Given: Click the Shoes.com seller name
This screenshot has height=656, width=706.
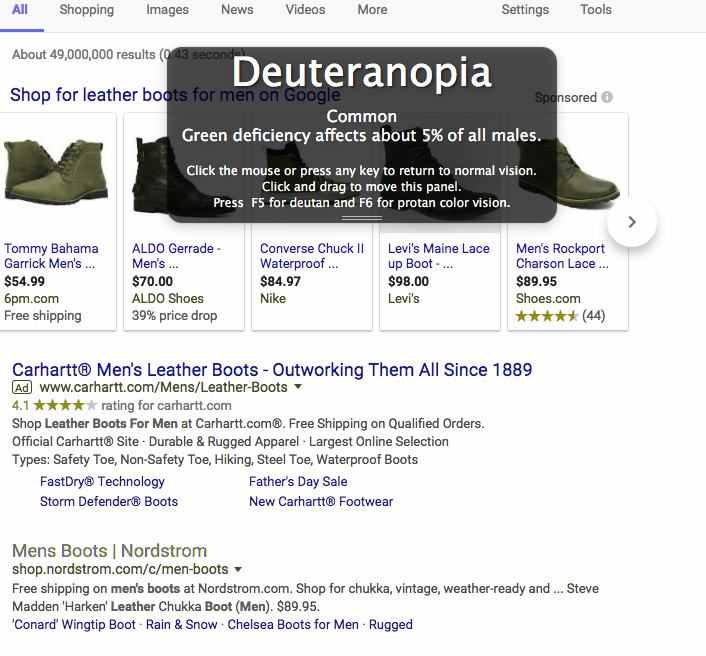Looking at the screenshot, I should [548, 299].
